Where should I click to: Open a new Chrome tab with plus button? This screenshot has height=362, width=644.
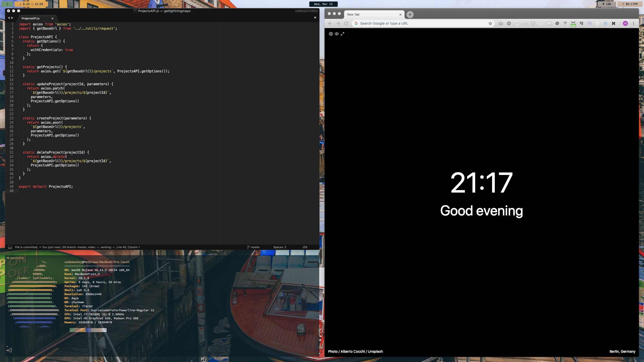pos(410,15)
